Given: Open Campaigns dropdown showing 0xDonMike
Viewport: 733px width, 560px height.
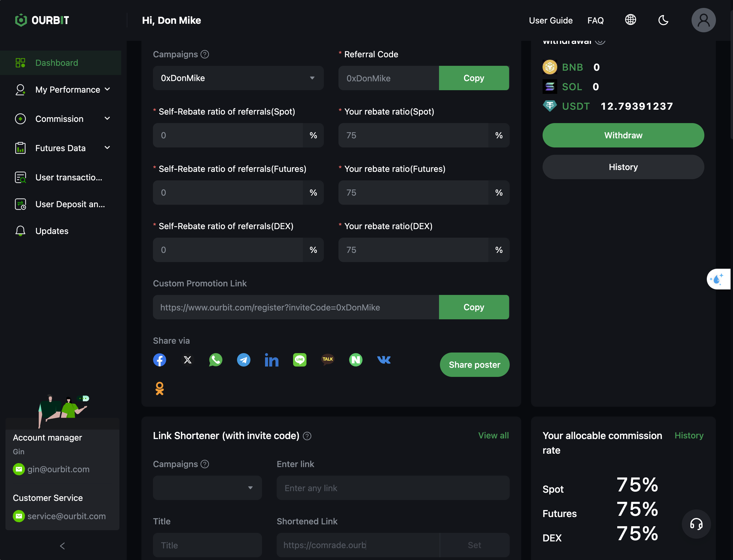Looking at the screenshot, I should 238,78.
